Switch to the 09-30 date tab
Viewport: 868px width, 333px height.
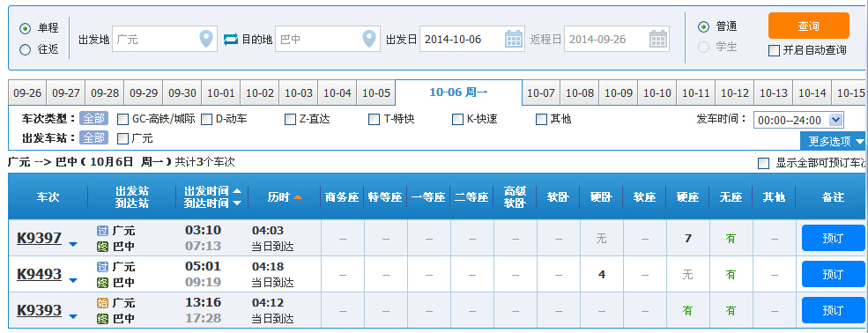click(x=182, y=92)
